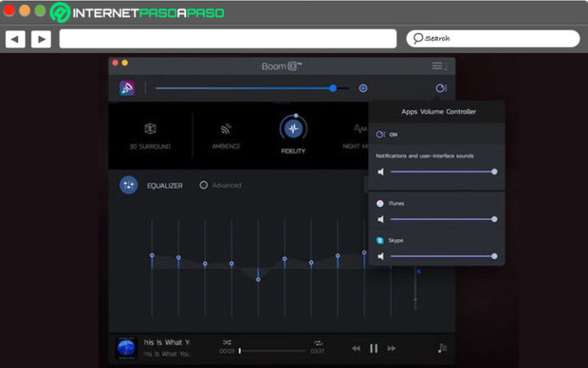Open the playlist icon in player bar
This screenshot has width=588, height=368.
tap(442, 348)
